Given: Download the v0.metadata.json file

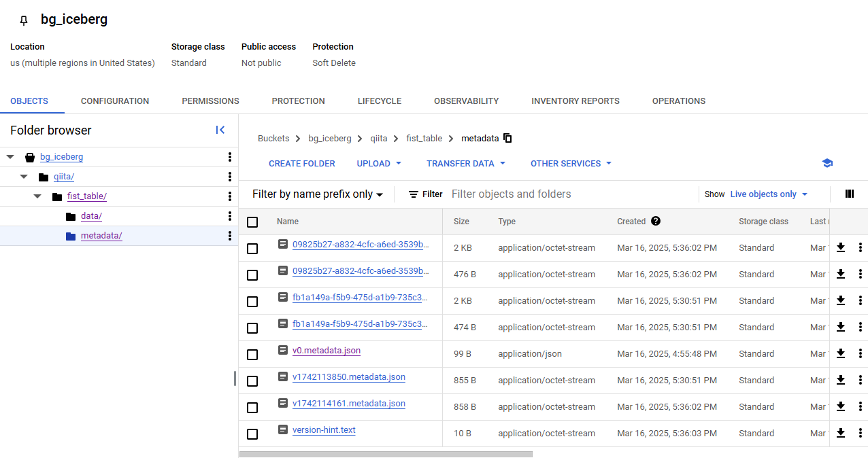Looking at the screenshot, I should click(x=841, y=353).
